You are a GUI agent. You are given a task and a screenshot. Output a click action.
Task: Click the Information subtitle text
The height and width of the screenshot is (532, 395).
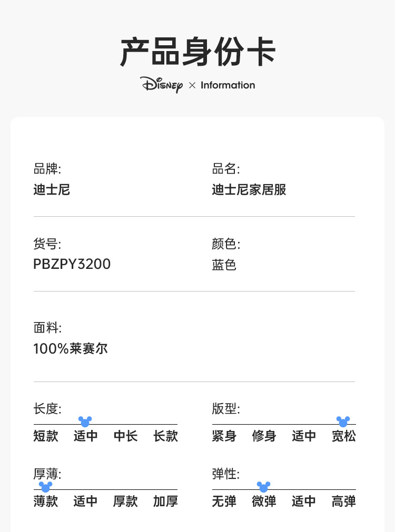[228, 85]
